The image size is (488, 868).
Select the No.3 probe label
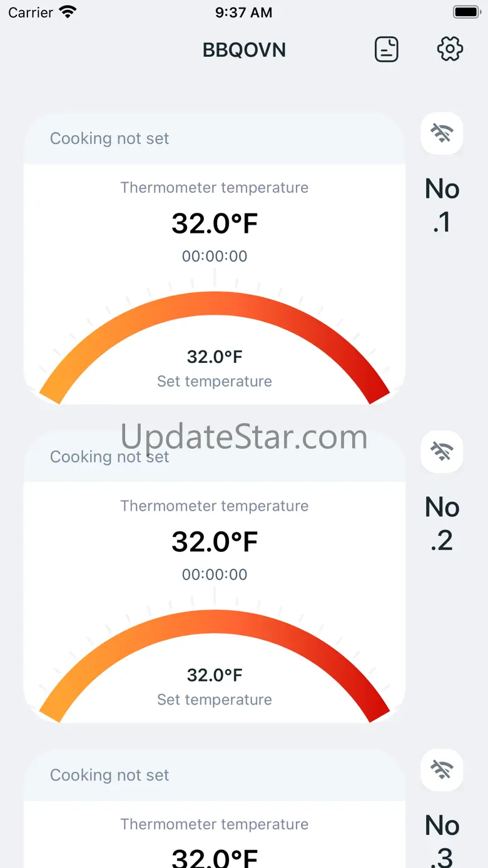442,840
